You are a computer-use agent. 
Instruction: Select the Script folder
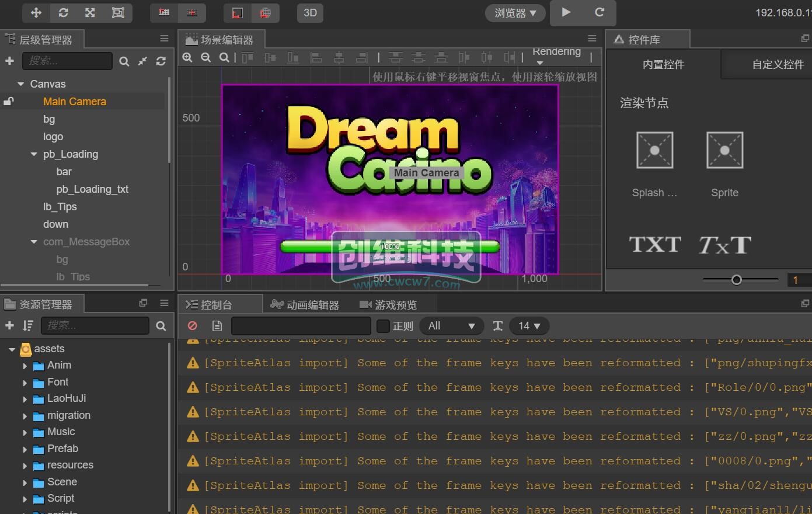click(61, 498)
